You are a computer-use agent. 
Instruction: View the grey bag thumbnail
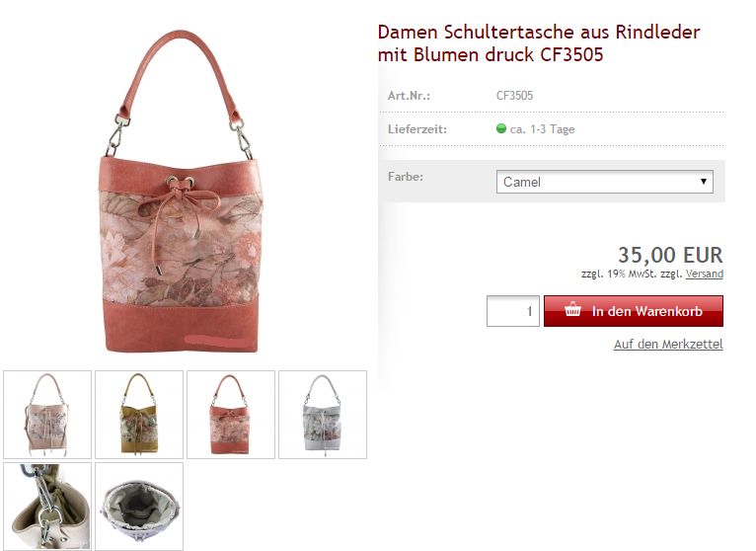point(323,415)
